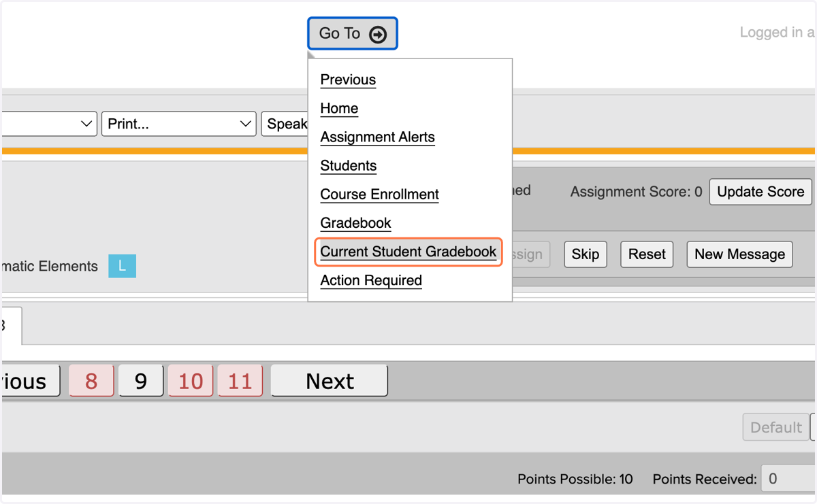Click the Points Received input field

point(788,479)
